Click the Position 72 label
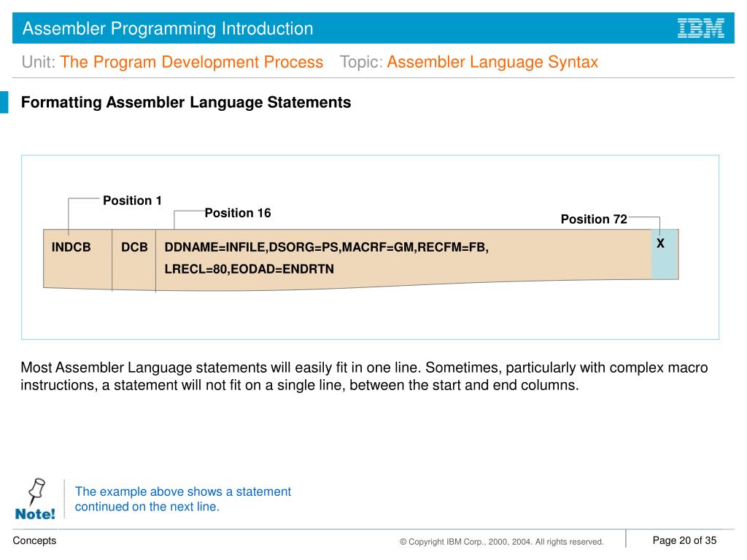Screen dimensions: 747x560 (x=593, y=219)
